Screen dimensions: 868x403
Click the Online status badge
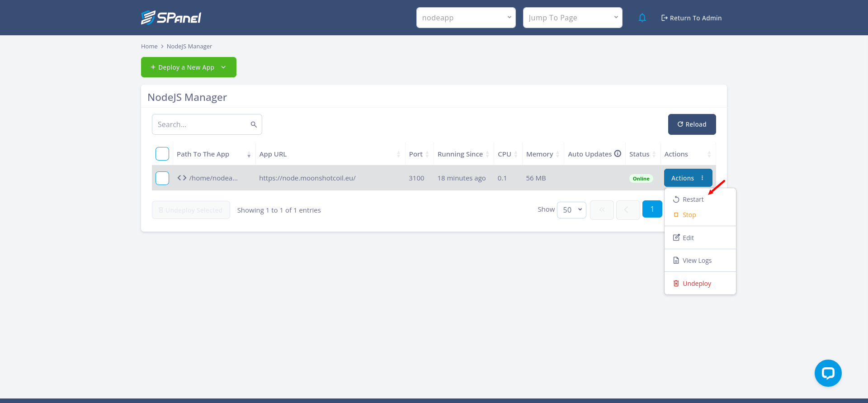[641, 179]
